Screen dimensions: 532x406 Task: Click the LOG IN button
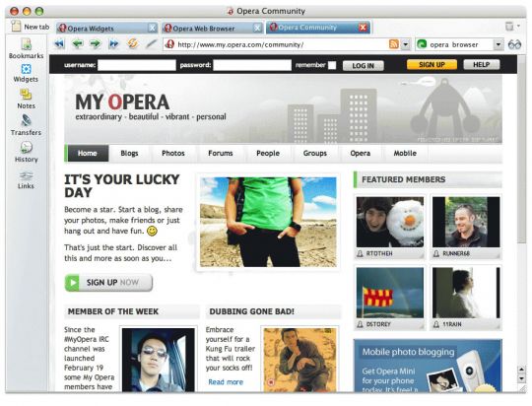(x=363, y=65)
